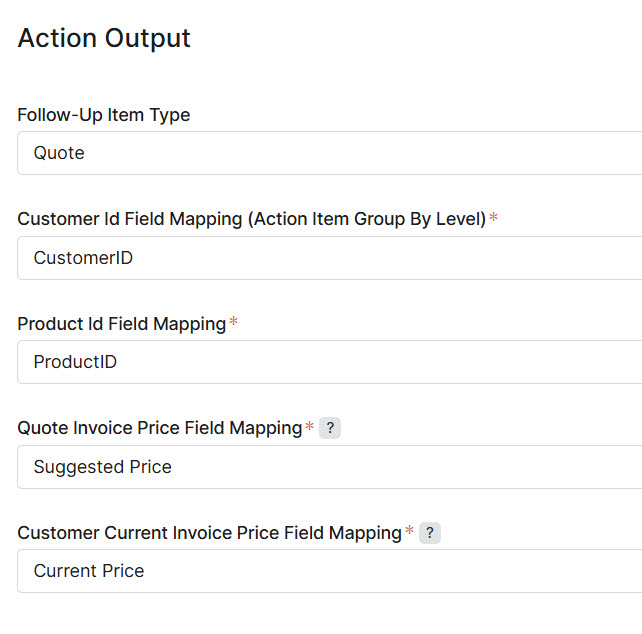
Task: Click the Follow-Up Item Type label
Action: pos(104,115)
